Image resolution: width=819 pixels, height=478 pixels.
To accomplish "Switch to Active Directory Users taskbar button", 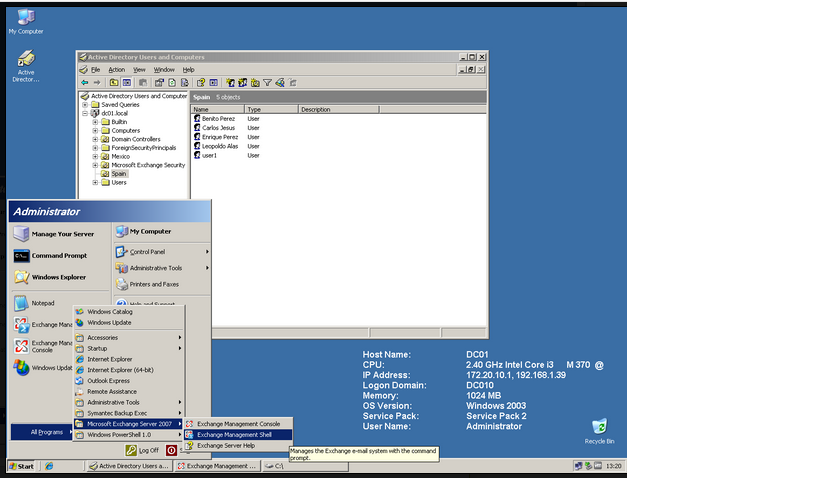I will [129, 466].
